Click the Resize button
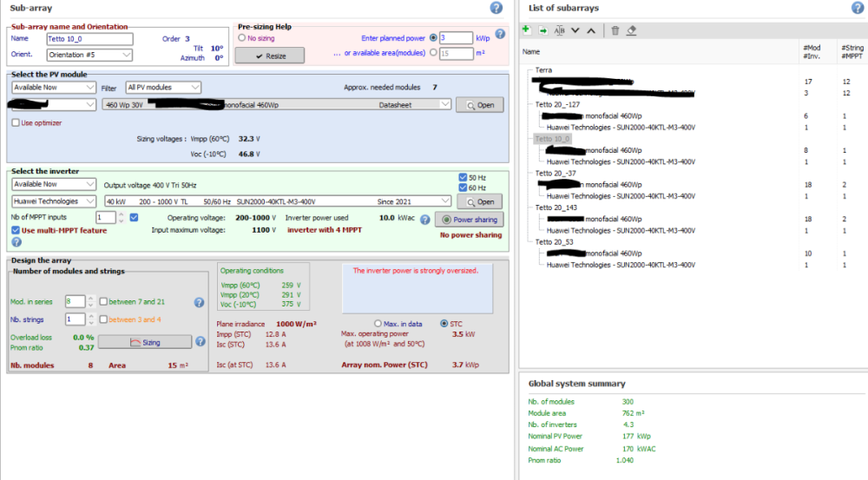The image size is (868, 480). coord(269,55)
